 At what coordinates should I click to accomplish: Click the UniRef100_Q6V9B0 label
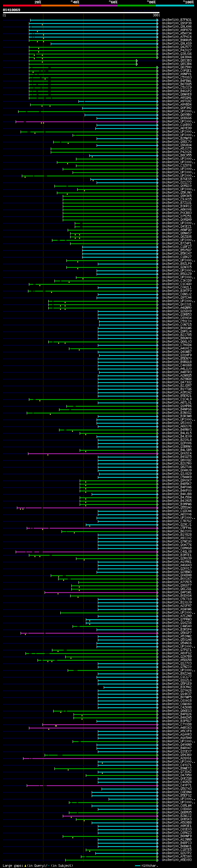coord(177,115)
